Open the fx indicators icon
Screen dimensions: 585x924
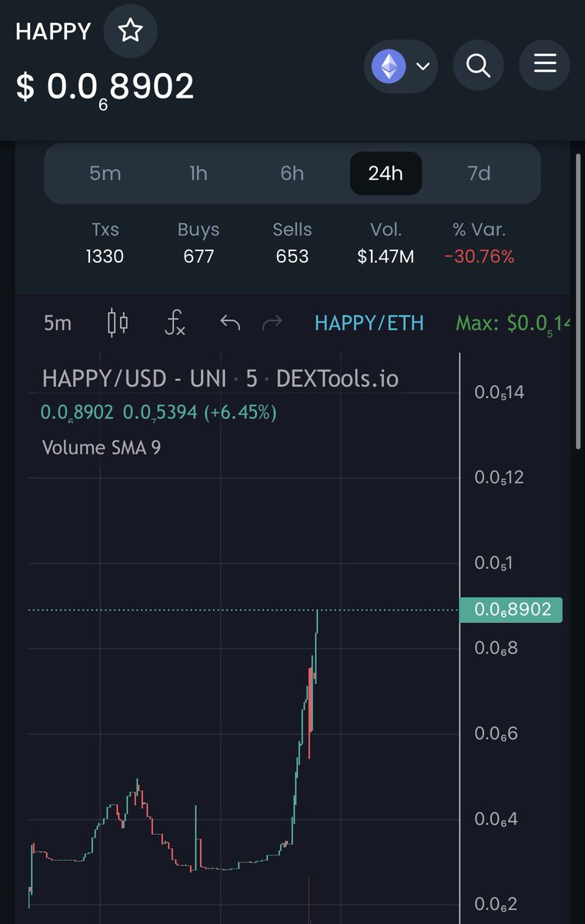pos(175,323)
